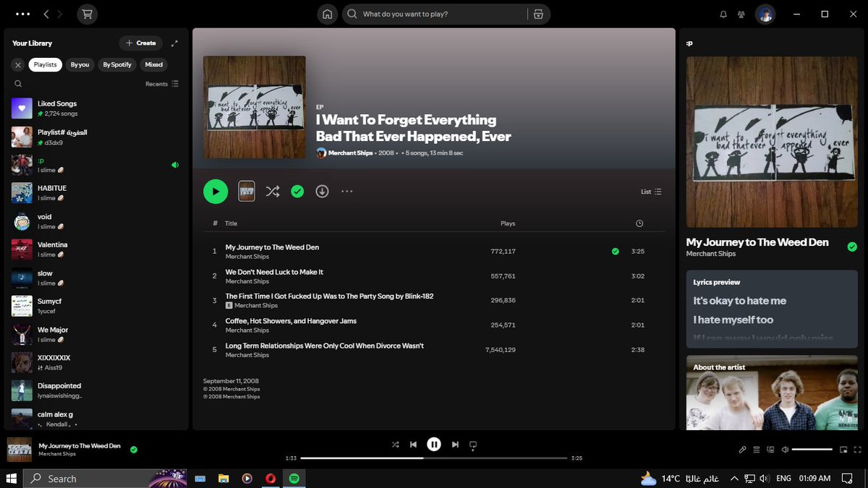Toggle shuffle in the player controls
The image size is (868, 488).
[x=395, y=445]
